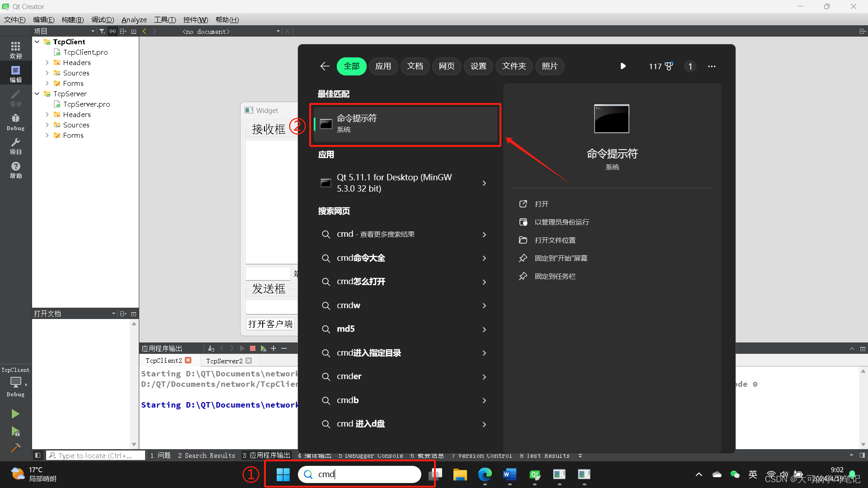
Task: Collapse the TcpClient project tree
Action: [x=37, y=42]
